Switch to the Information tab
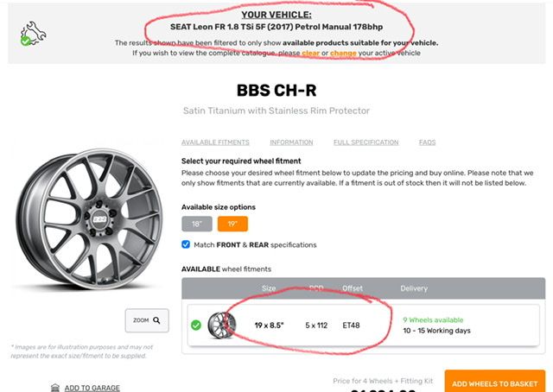The image size is (553, 392). click(291, 142)
